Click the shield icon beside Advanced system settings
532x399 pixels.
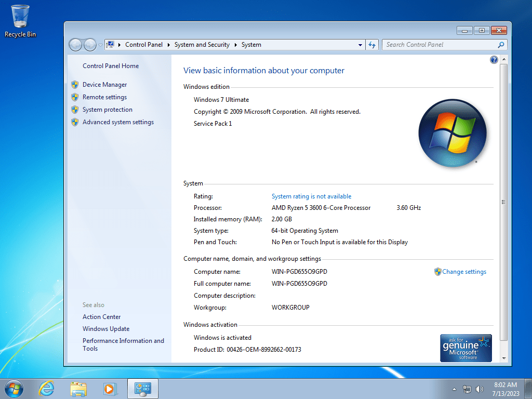click(x=75, y=122)
